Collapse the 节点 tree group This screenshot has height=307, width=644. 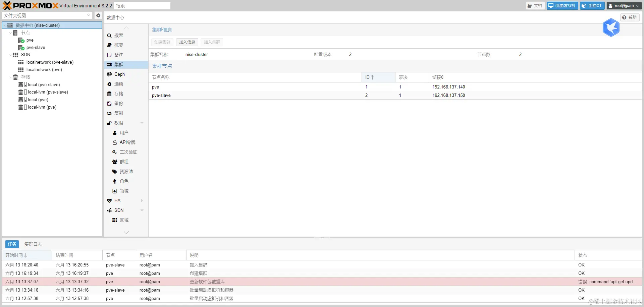pos(10,33)
